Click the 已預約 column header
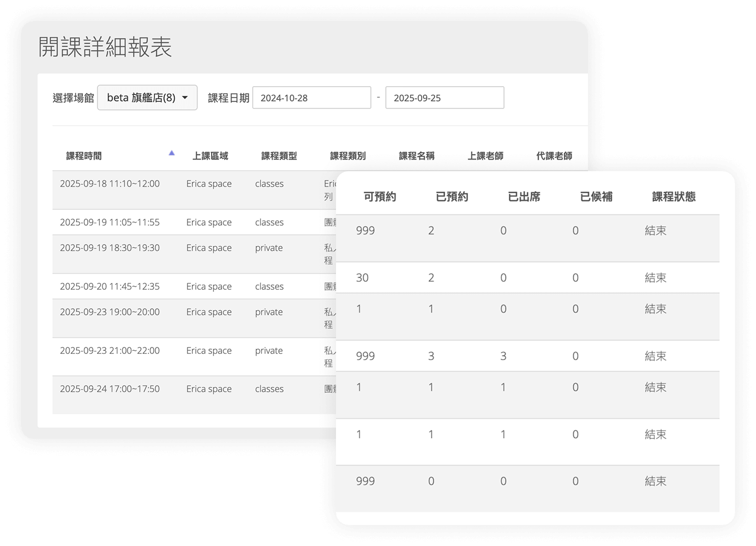 point(453,196)
